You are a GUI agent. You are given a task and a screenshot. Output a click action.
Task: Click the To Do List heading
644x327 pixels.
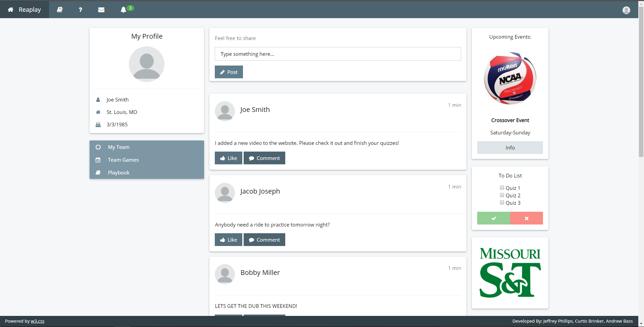click(x=510, y=175)
